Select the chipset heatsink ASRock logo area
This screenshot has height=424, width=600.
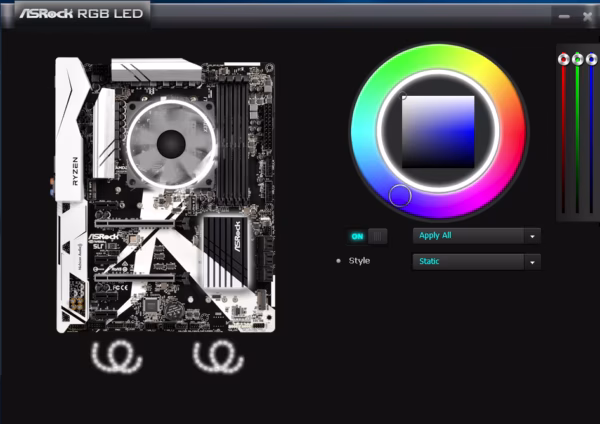click(225, 252)
